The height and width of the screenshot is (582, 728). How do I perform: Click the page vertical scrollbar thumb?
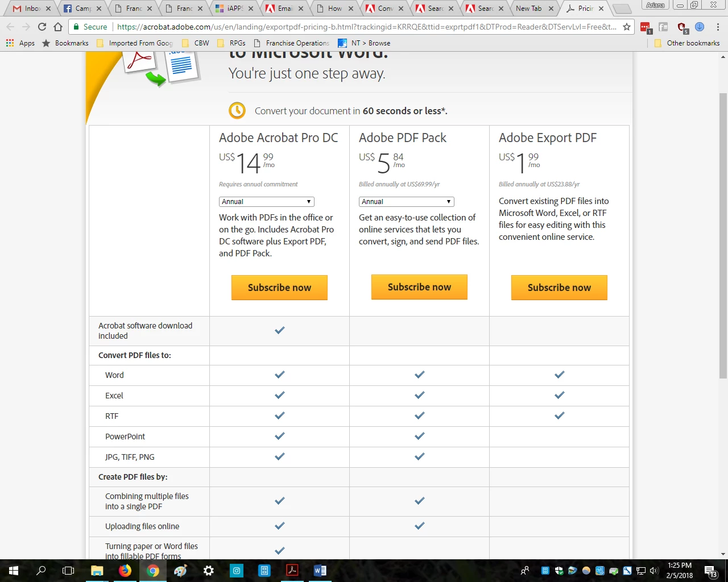click(x=723, y=235)
